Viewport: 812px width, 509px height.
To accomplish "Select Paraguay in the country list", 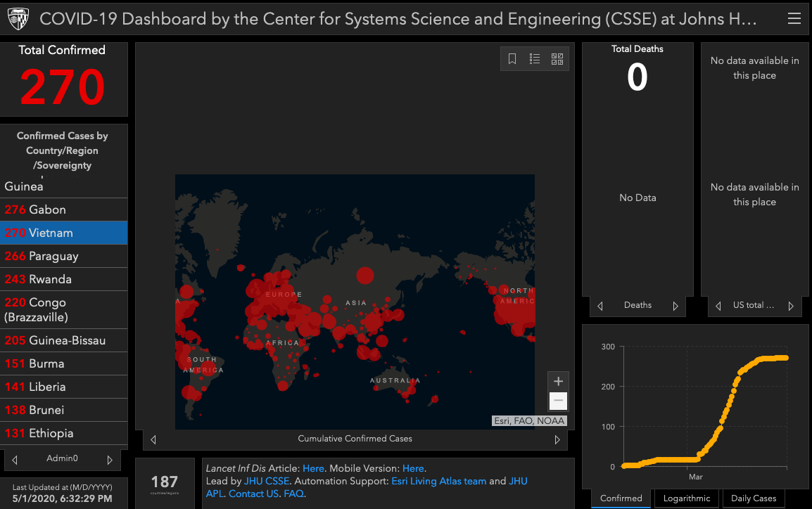I will 63,256.
